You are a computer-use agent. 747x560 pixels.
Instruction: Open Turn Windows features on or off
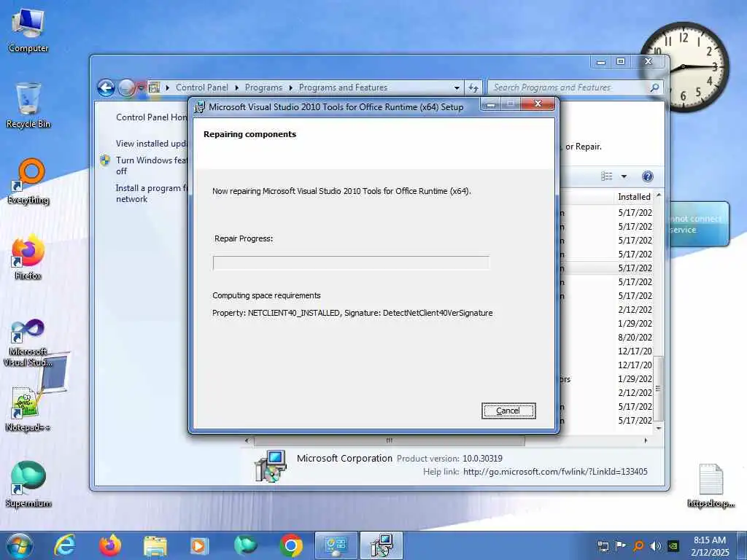[x=152, y=166]
